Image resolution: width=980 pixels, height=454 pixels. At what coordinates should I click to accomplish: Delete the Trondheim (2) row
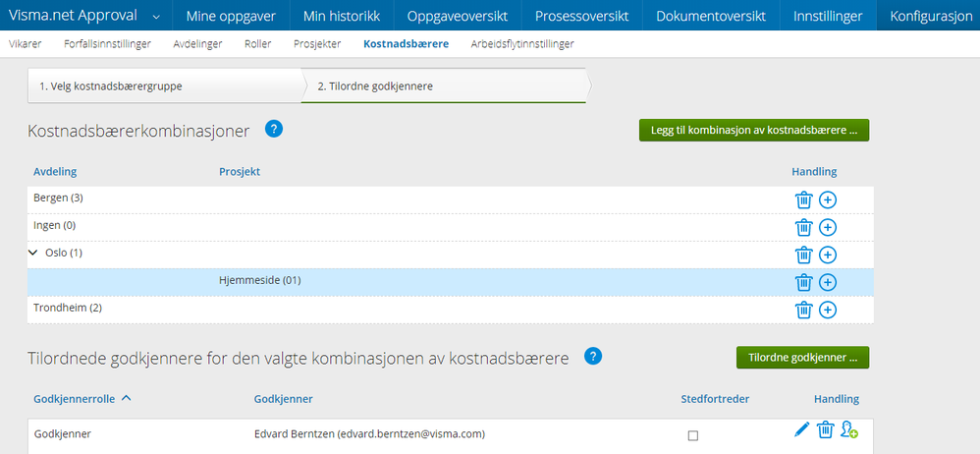[803, 310]
